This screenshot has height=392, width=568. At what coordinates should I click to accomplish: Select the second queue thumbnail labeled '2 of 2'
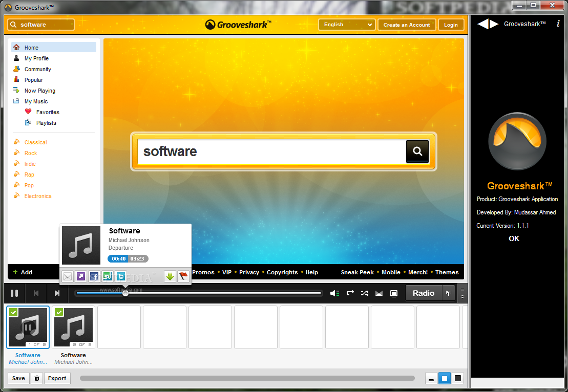(74, 327)
